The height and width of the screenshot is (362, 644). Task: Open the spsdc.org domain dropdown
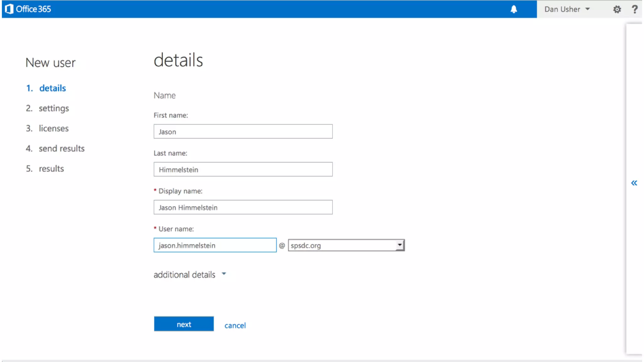tap(346, 245)
